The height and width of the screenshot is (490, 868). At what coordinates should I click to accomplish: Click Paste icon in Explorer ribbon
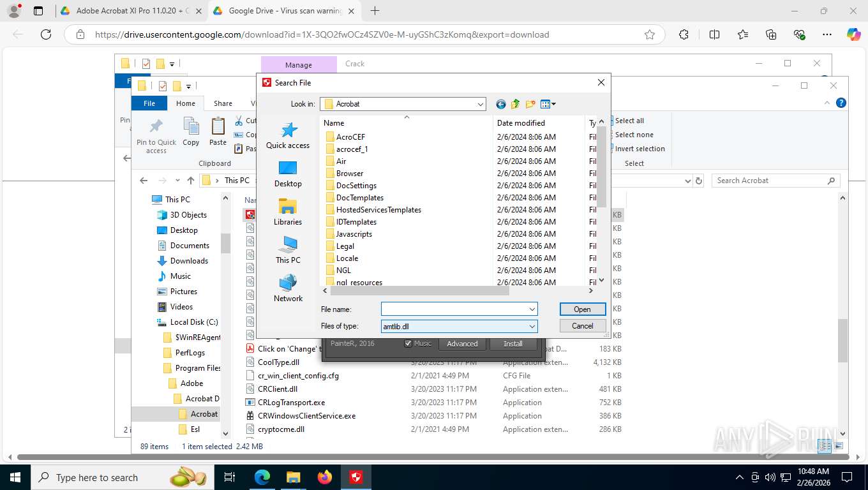[x=218, y=132]
